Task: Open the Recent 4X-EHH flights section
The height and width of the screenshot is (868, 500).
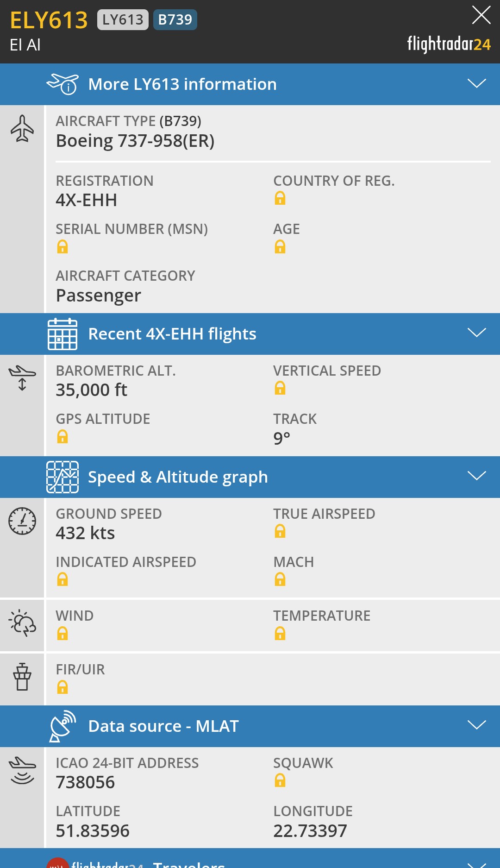Action: pos(172,334)
